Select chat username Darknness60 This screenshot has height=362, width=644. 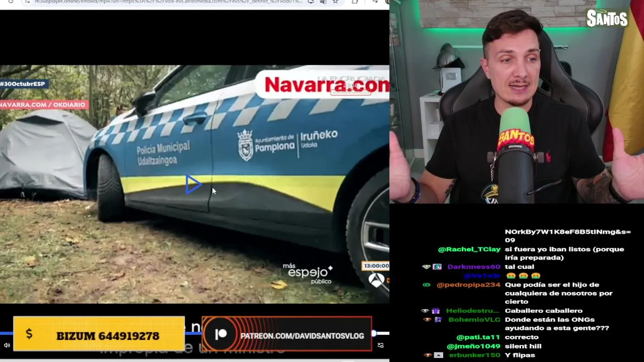point(474,267)
